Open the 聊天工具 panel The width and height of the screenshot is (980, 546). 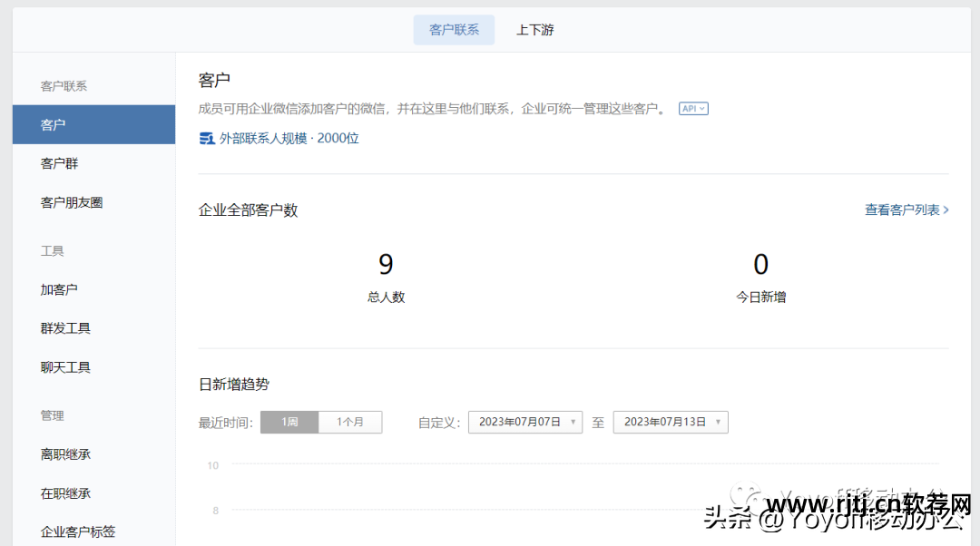tap(64, 366)
